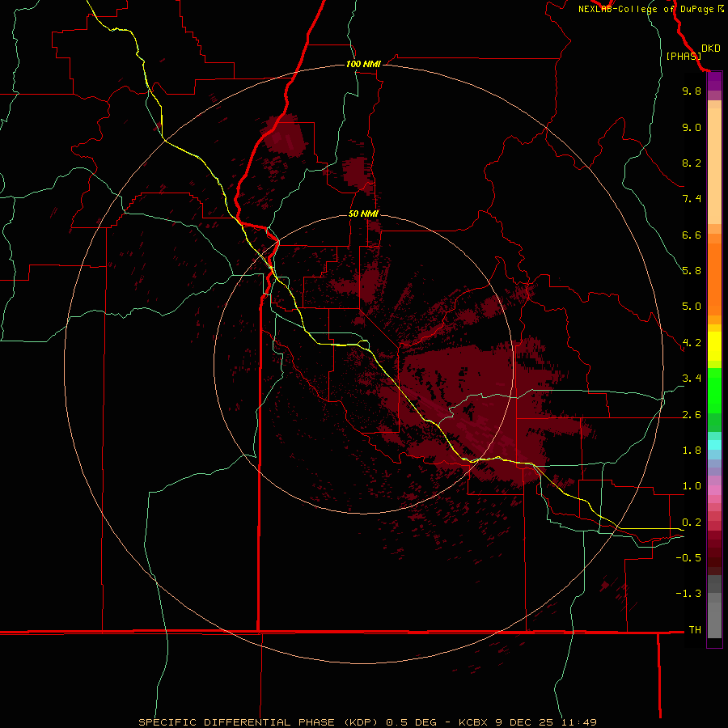This screenshot has height=728, width=728.
Task: Click the -1.3 scale value
Action: pyautogui.click(x=688, y=594)
